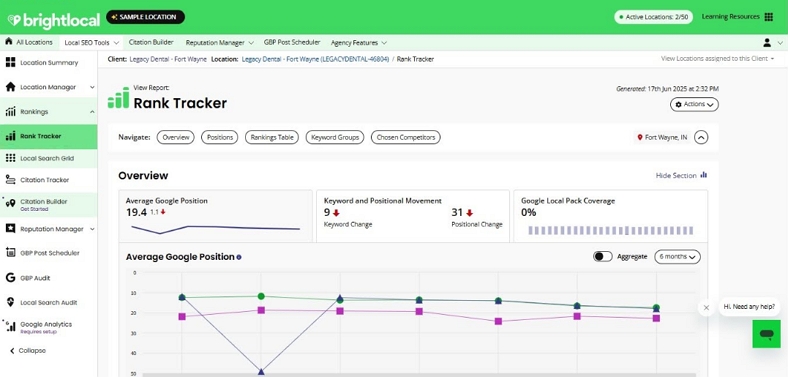Click the Hide Section chart icon
Screen dimensions: 788x377
[704, 175]
